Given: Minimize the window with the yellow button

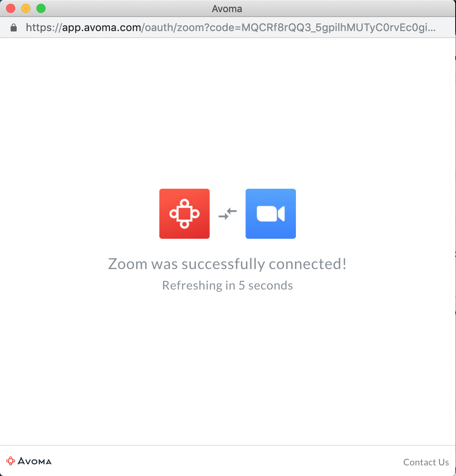Looking at the screenshot, I should pos(26,8).
